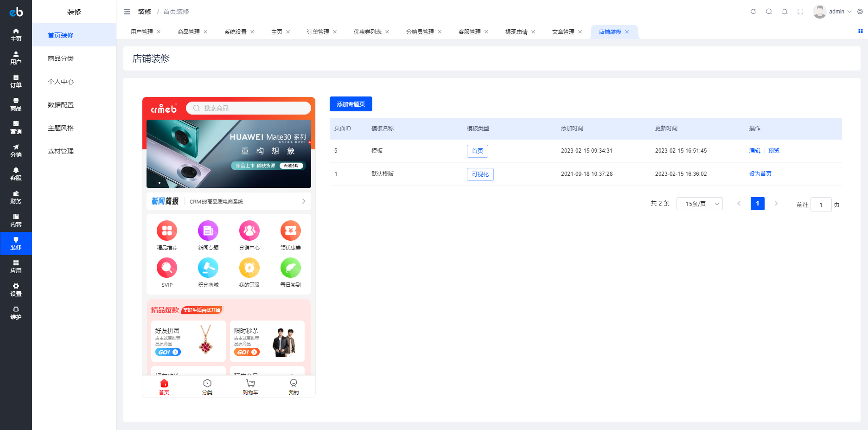Open the 商品 products sidebar section
The image size is (868, 430).
16,104
